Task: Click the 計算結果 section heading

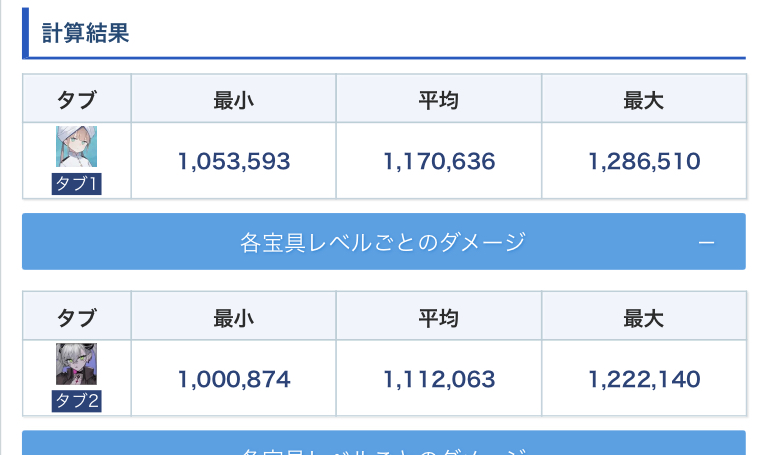Action: pos(86,33)
